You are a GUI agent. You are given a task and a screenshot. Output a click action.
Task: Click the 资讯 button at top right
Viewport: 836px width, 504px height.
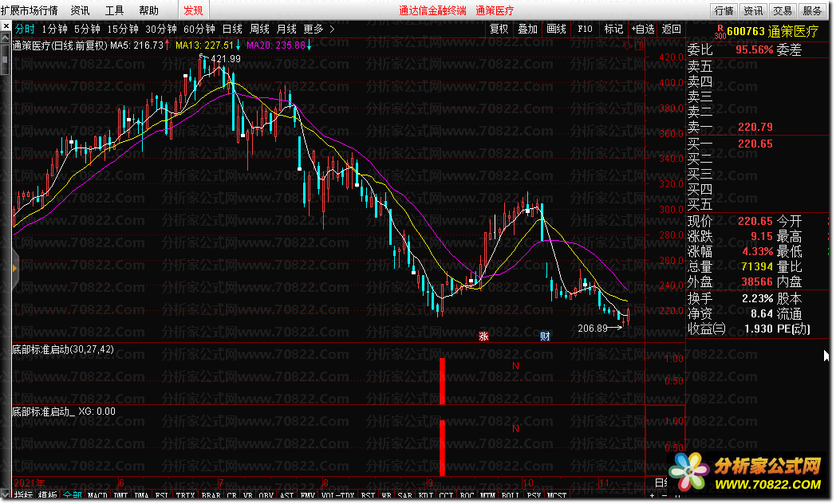(753, 10)
